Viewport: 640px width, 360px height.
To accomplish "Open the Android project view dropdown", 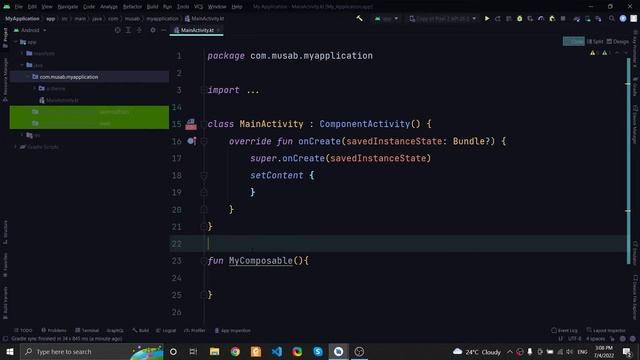I will click(x=31, y=30).
